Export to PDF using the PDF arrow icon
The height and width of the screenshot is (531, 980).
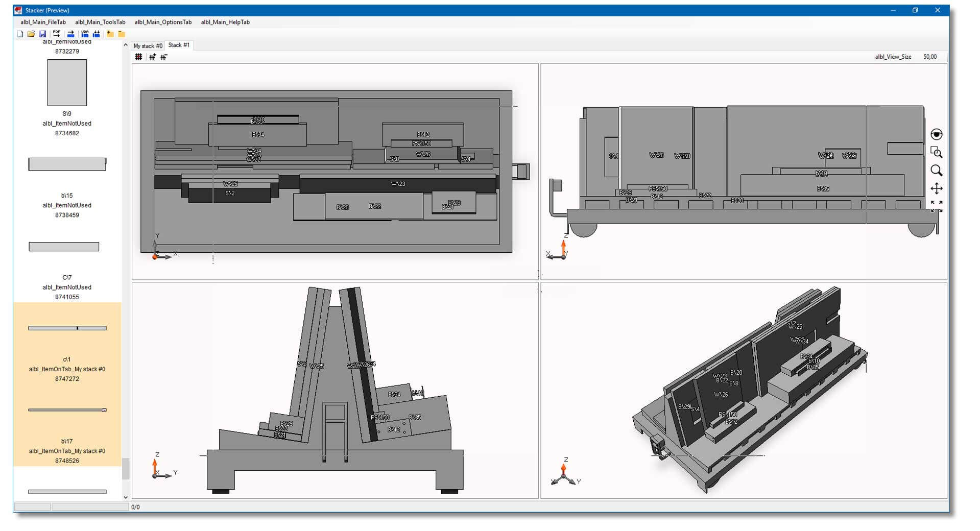[57, 34]
